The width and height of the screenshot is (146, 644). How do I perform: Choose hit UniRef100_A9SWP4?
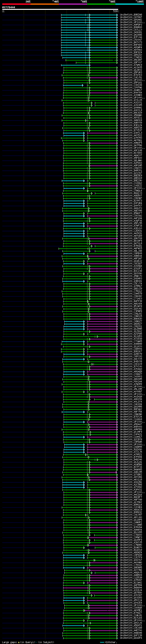[x=131, y=48]
